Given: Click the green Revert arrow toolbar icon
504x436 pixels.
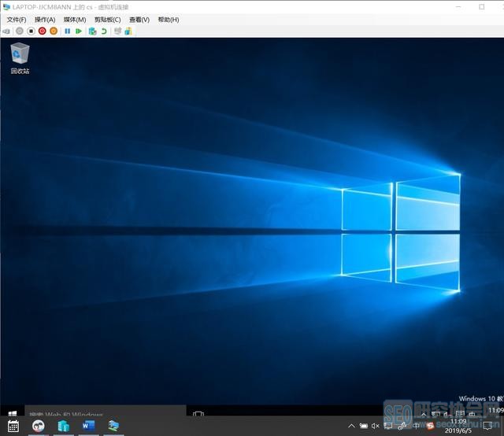Looking at the screenshot, I should (x=104, y=31).
